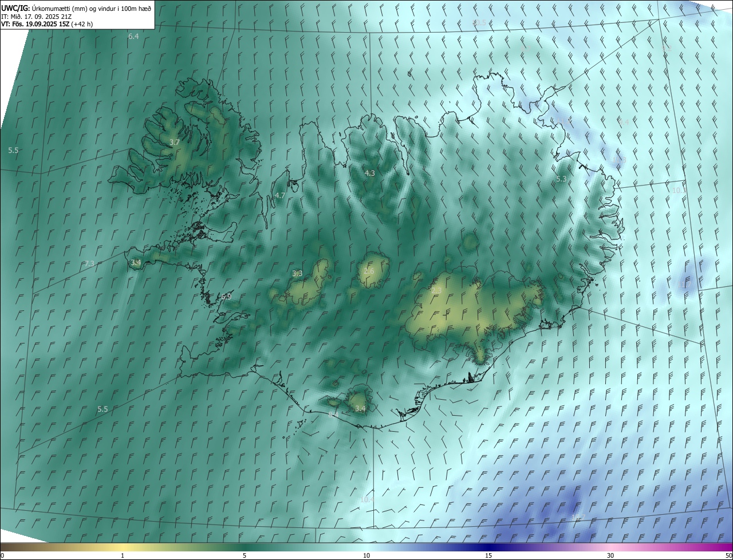Click the 10.5 value north of Iceland
The width and height of the screenshot is (733, 560).
479,22
